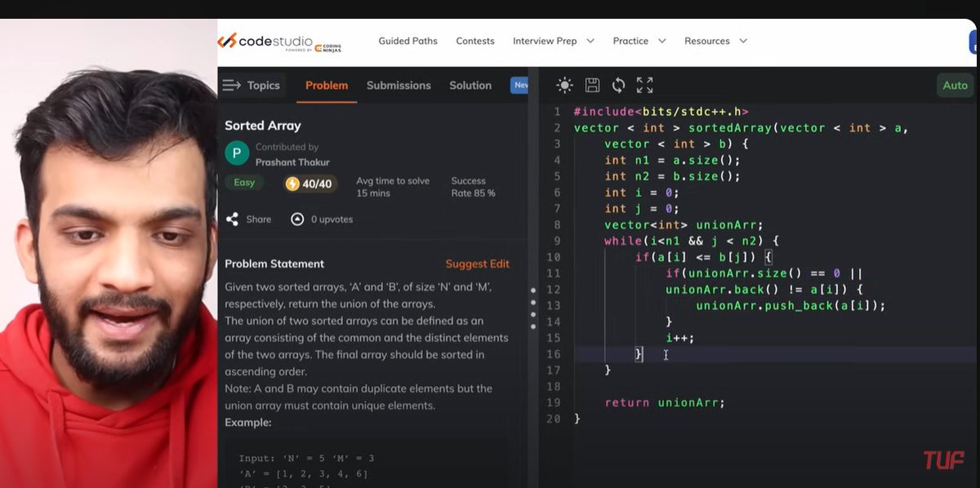Switch to the Submissions tab
Image resolution: width=980 pixels, height=488 pixels.
[x=399, y=85]
